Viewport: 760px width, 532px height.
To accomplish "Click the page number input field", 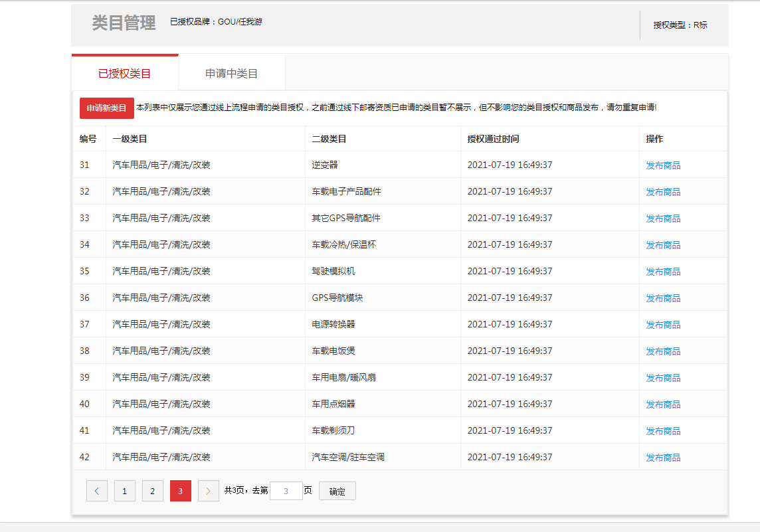I will [x=286, y=491].
